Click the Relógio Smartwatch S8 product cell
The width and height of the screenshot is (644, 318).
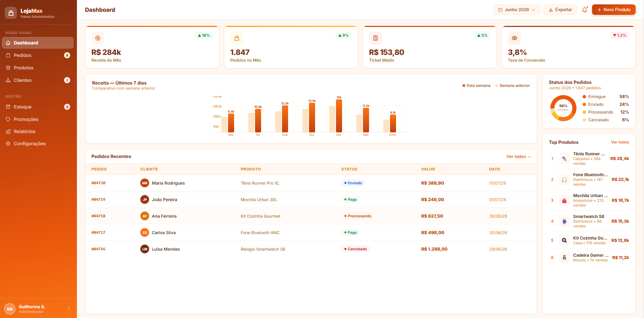263,249
